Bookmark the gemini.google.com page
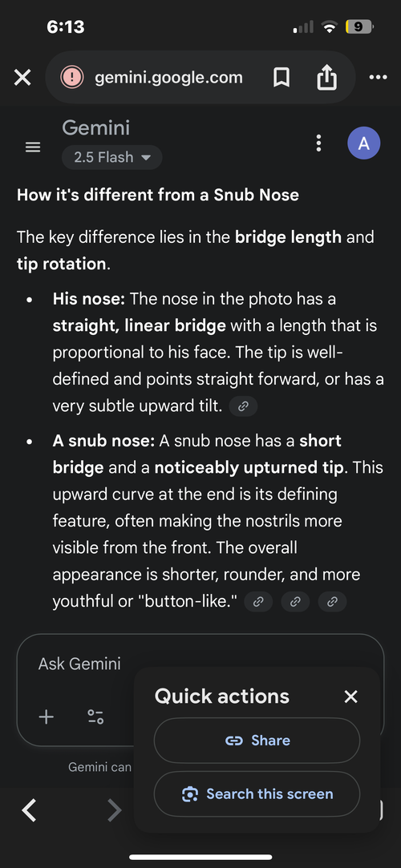The height and width of the screenshot is (868, 401). point(282,78)
